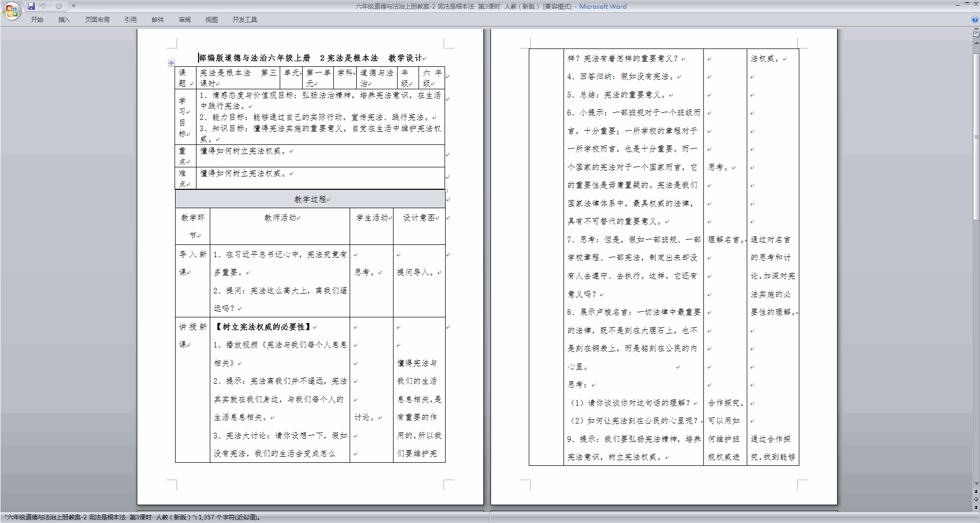
Task: Click the vertical scrollbar down arrow
Action: point(976,484)
